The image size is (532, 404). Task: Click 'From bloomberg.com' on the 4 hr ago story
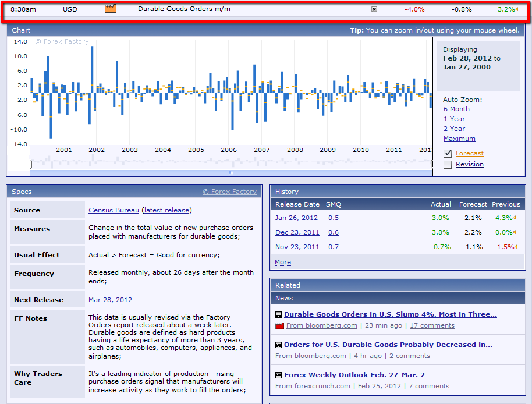(311, 356)
